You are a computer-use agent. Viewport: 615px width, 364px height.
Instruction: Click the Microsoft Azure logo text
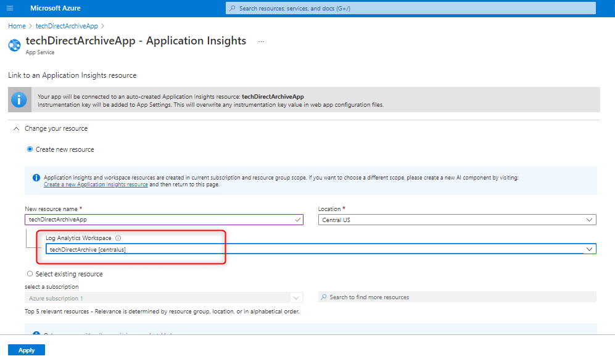point(56,8)
